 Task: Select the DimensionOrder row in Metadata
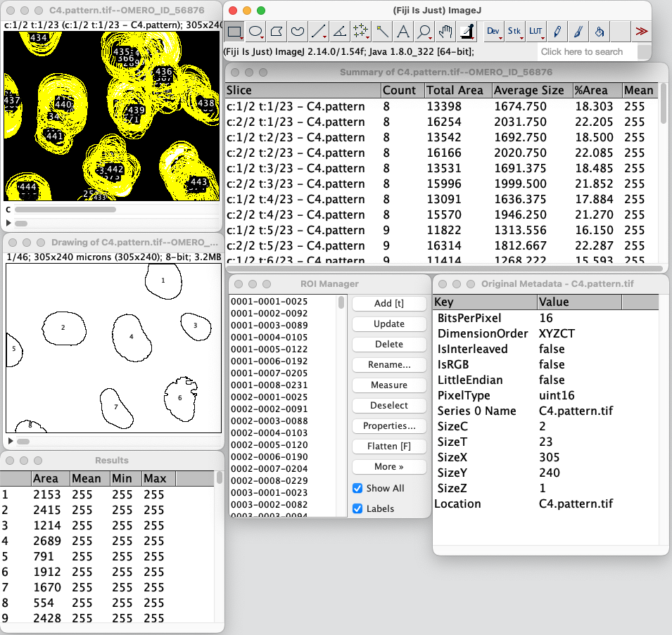(x=545, y=333)
